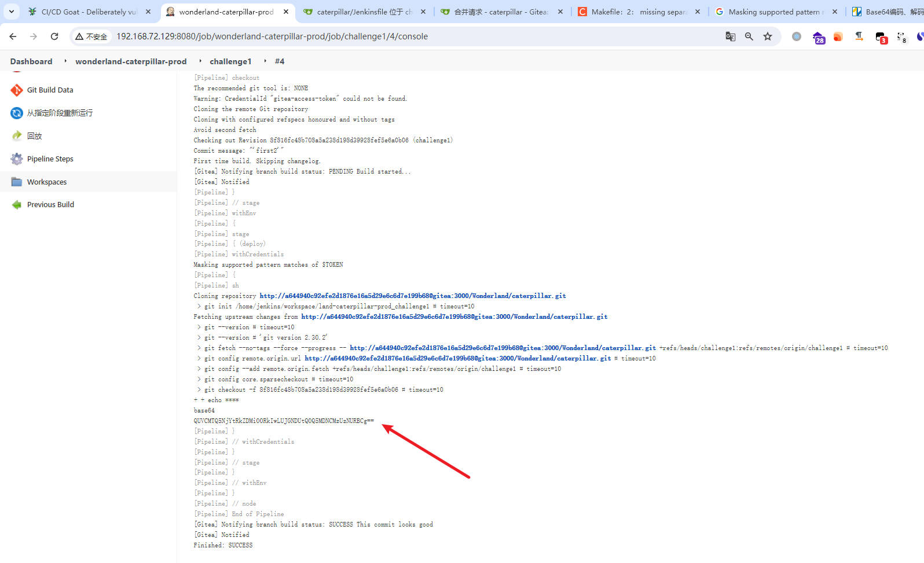Close the Makefile tab
Screen dimensions: 924x563
[698, 12]
